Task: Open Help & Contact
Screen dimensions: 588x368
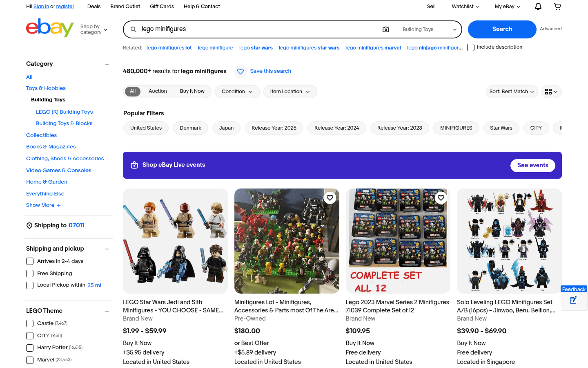Action: pyautogui.click(x=202, y=7)
